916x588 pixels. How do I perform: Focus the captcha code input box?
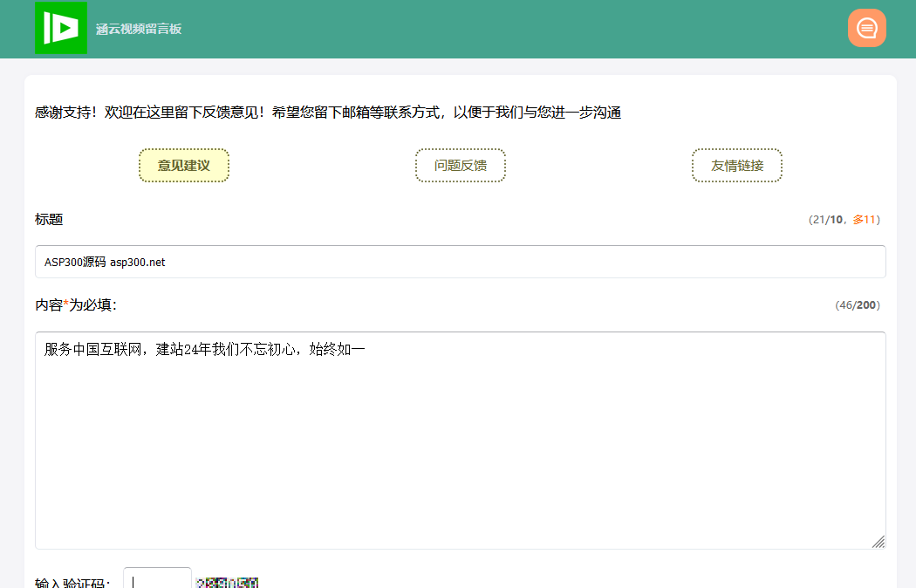pos(158,581)
